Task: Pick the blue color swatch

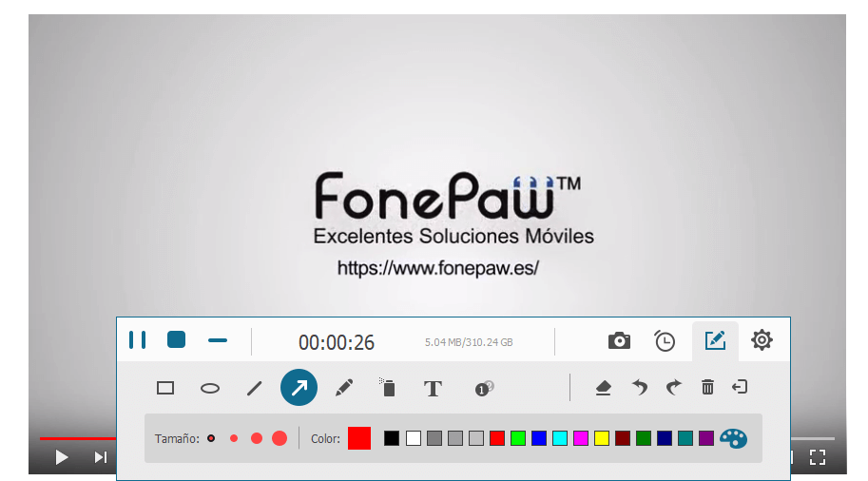Action: click(x=539, y=438)
